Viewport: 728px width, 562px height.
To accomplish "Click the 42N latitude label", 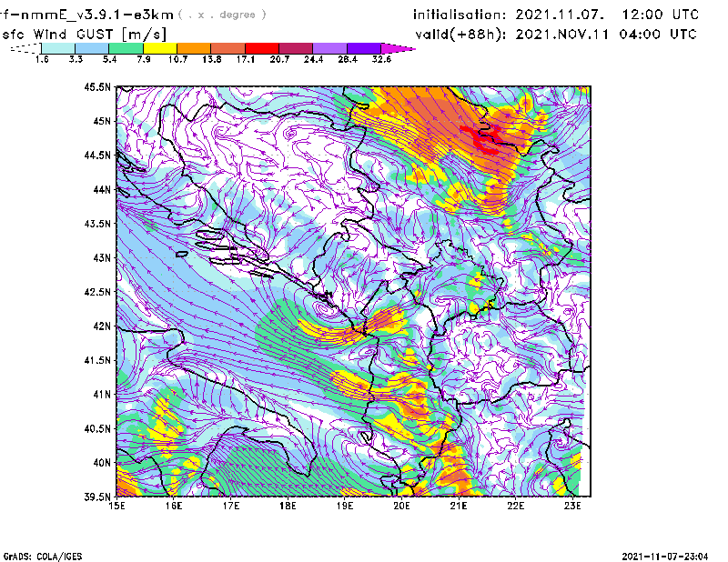I will (x=102, y=326).
